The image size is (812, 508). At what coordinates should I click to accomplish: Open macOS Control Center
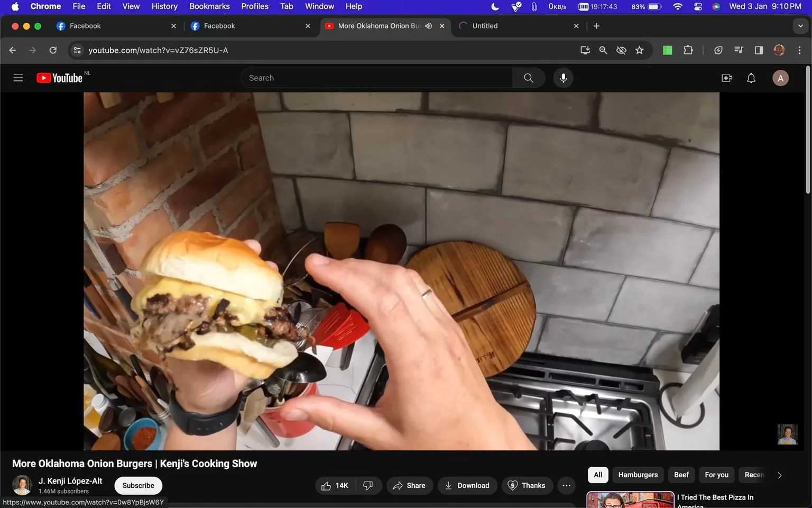pyautogui.click(x=698, y=6)
